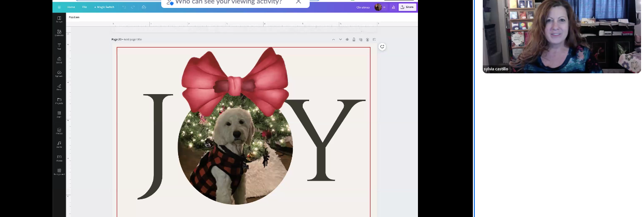Open the Design panel in the sidebar
Image resolution: width=644 pixels, height=217 pixels.
click(59, 19)
